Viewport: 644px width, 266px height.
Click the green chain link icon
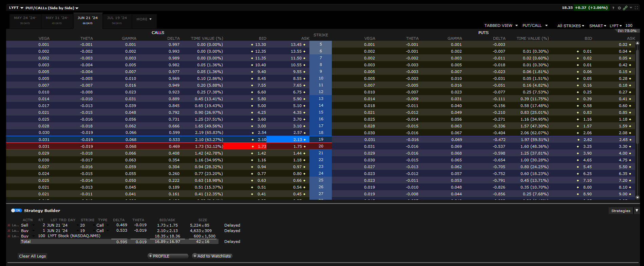pos(625,8)
